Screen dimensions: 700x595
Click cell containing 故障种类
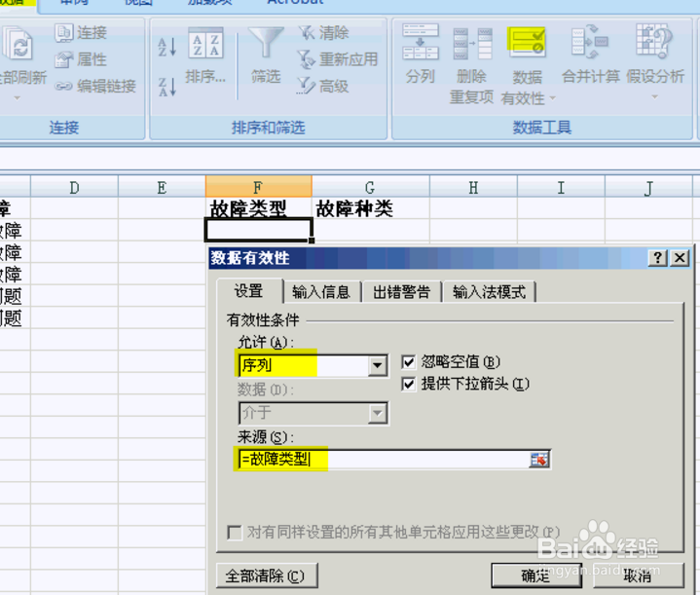coord(370,208)
